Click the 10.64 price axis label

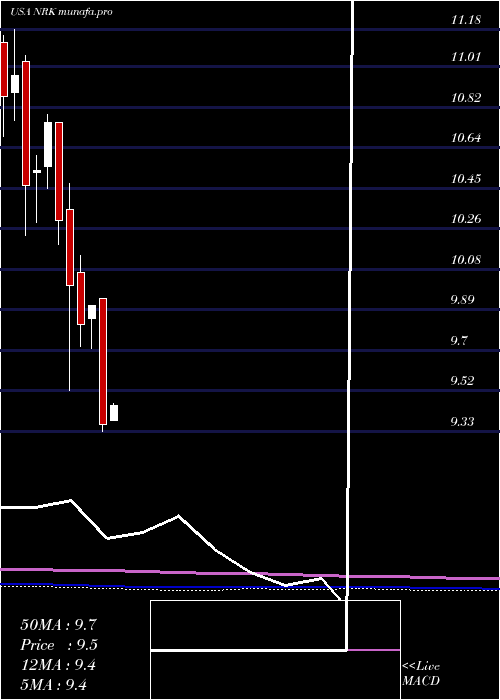tap(466, 138)
